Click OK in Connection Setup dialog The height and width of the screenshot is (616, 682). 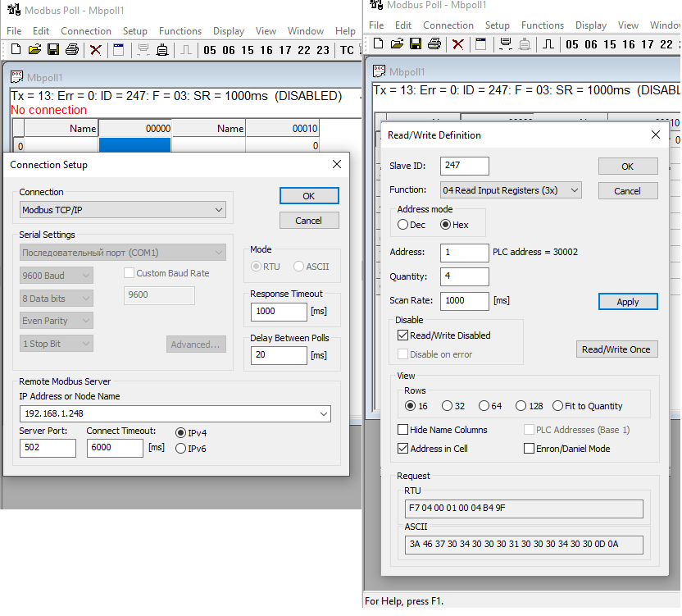point(309,196)
